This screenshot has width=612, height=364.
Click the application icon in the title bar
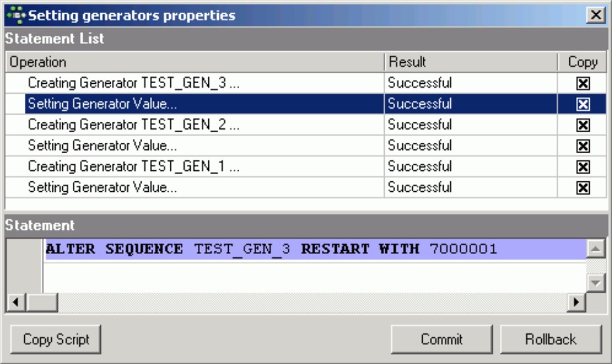click(15, 14)
